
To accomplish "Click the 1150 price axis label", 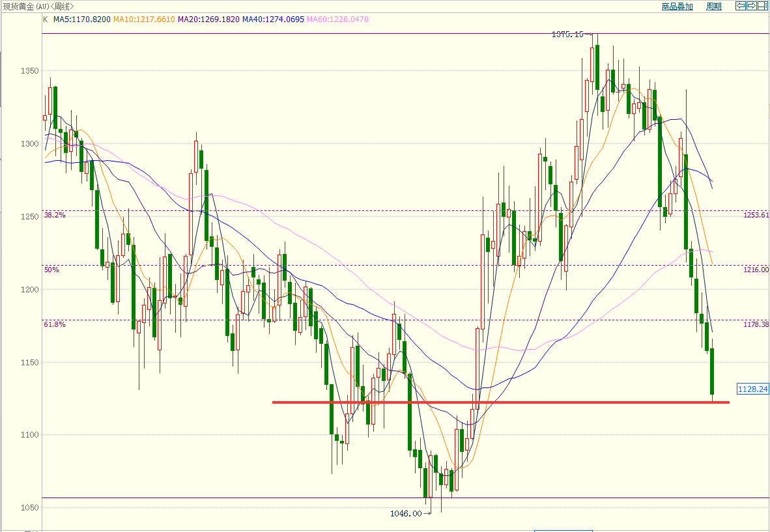I will point(29,362).
